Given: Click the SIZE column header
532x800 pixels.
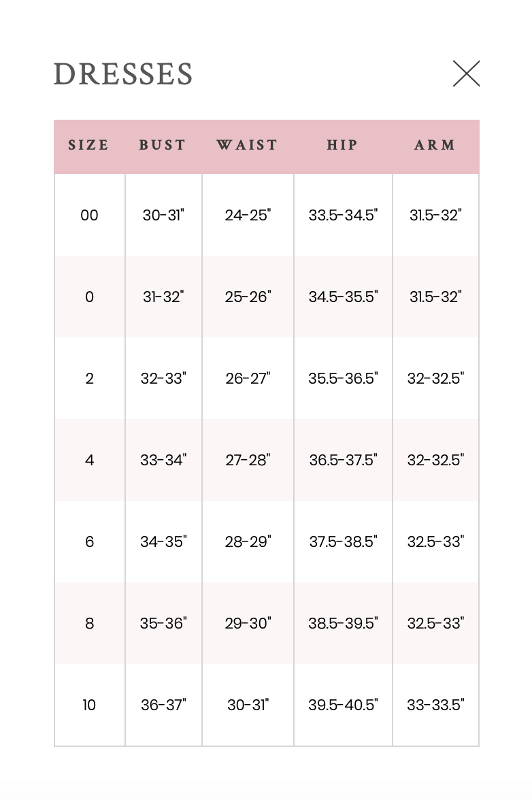Looking at the screenshot, I should [88, 145].
